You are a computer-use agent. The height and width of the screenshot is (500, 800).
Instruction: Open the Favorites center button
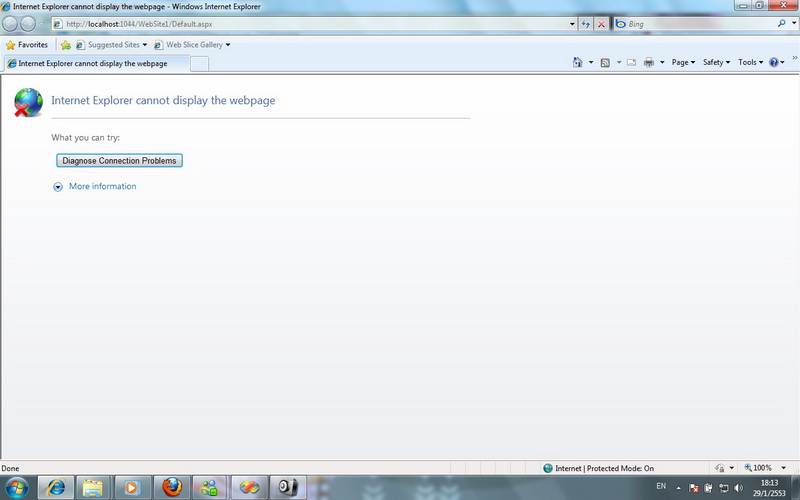(27, 45)
